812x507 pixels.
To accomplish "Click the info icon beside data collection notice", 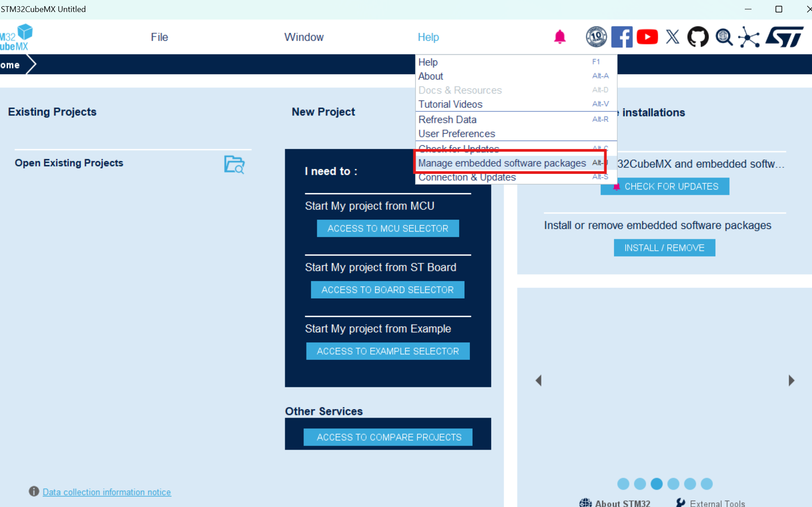I will (x=34, y=491).
